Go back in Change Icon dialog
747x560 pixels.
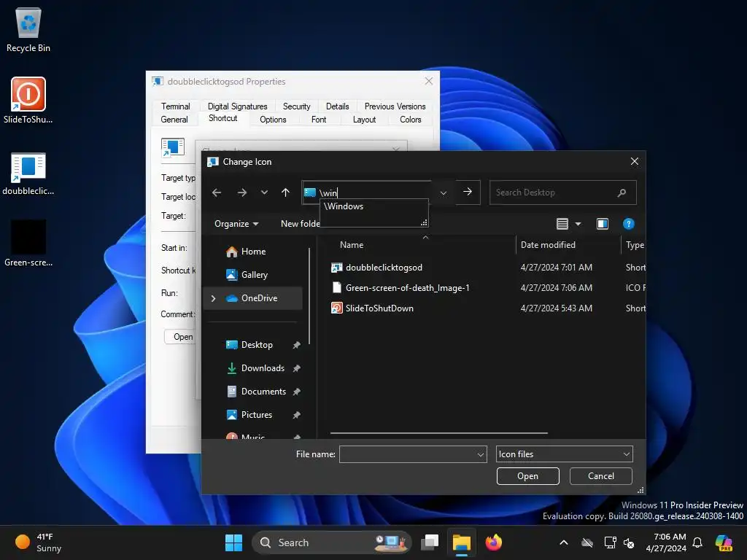(x=217, y=192)
